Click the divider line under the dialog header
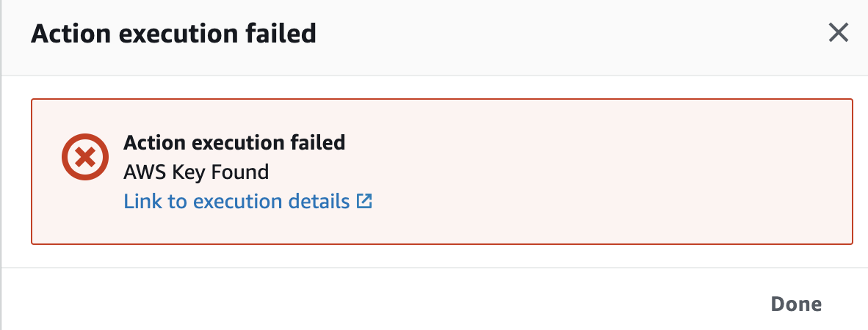868x330 pixels. point(435,76)
